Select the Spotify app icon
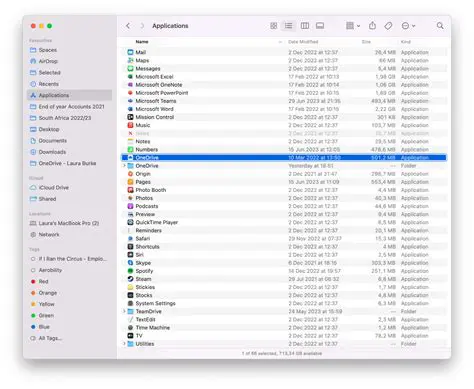 130,271
